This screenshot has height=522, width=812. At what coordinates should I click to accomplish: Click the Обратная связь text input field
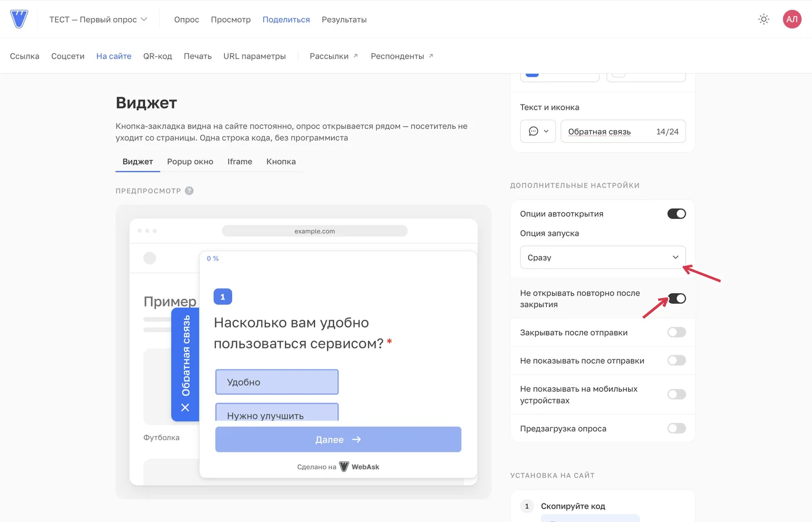(623, 131)
